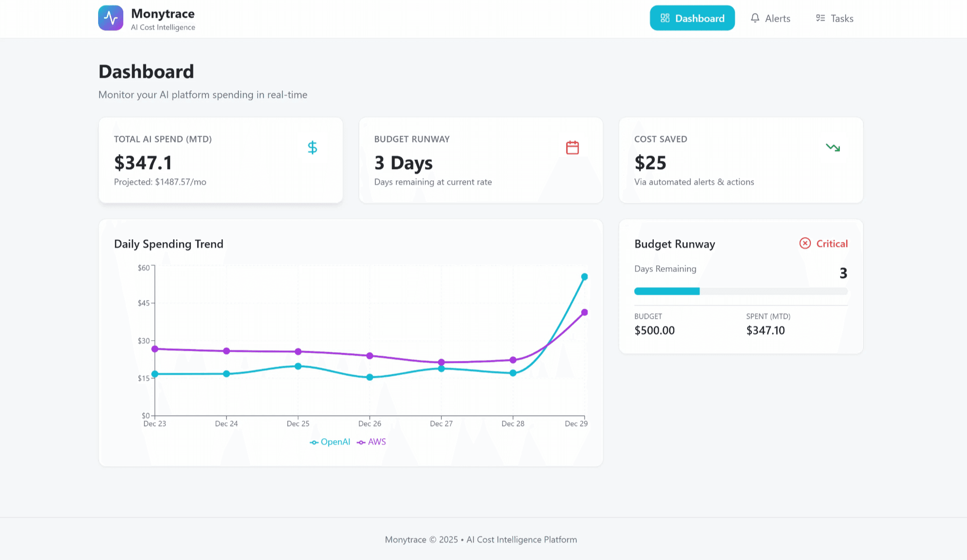Toggle the AWS series in chart legend
The image size is (967, 560).
coord(372,442)
